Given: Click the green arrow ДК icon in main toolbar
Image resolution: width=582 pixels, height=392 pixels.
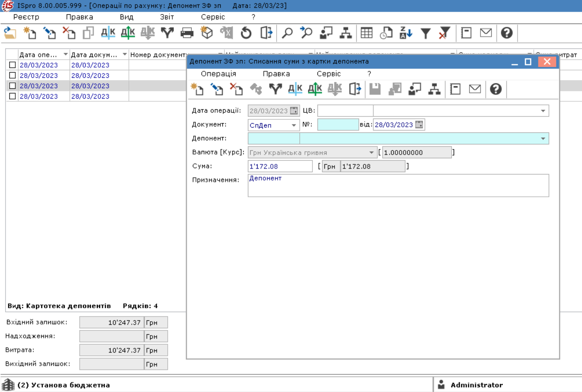Looking at the screenshot, I should (x=128, y=33).
